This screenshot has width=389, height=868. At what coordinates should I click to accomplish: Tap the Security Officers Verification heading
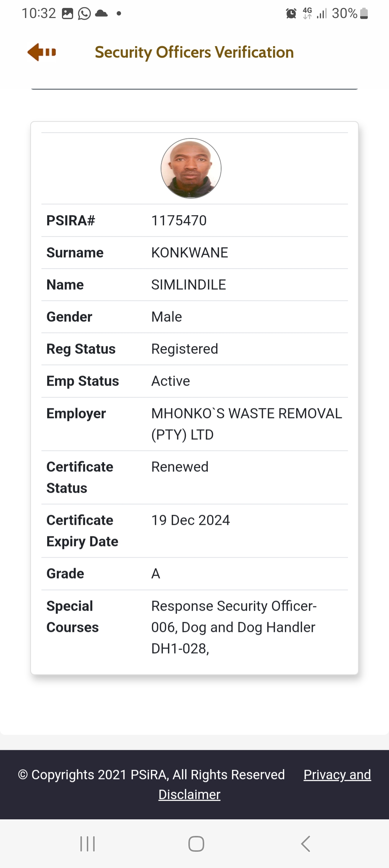click(194, 52)
